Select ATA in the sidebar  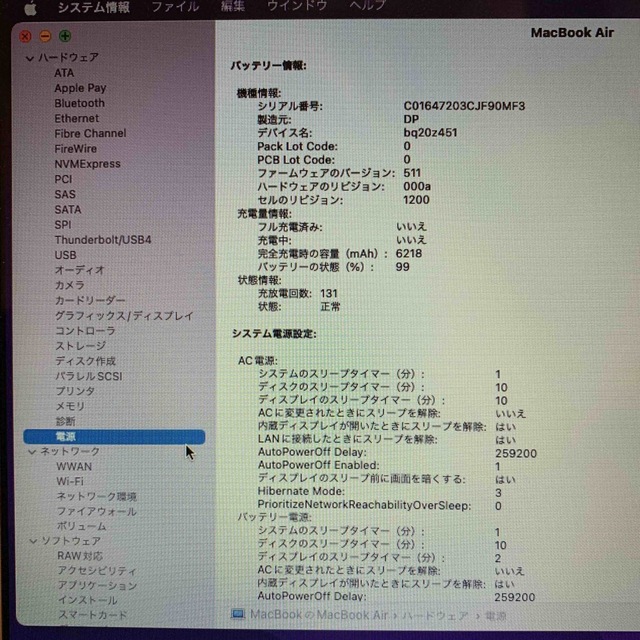64,73
